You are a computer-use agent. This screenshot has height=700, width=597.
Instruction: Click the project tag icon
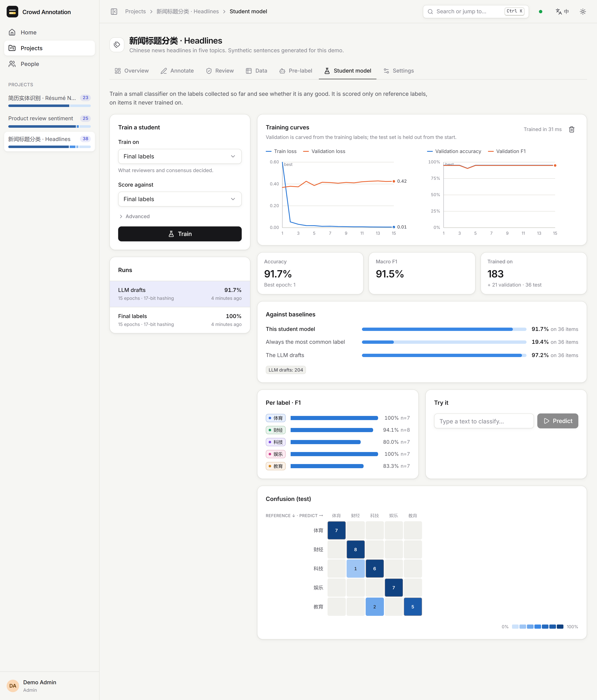click(x=117, y=45)
